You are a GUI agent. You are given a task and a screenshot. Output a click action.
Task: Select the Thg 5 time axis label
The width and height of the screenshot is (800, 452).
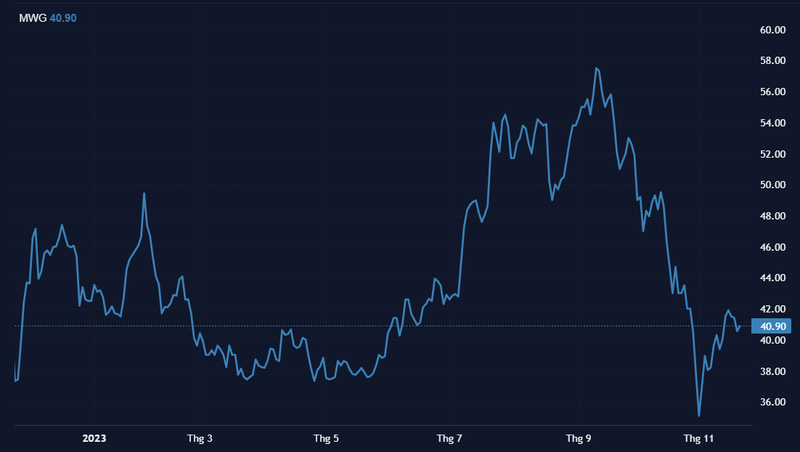[x=326, y=438]
